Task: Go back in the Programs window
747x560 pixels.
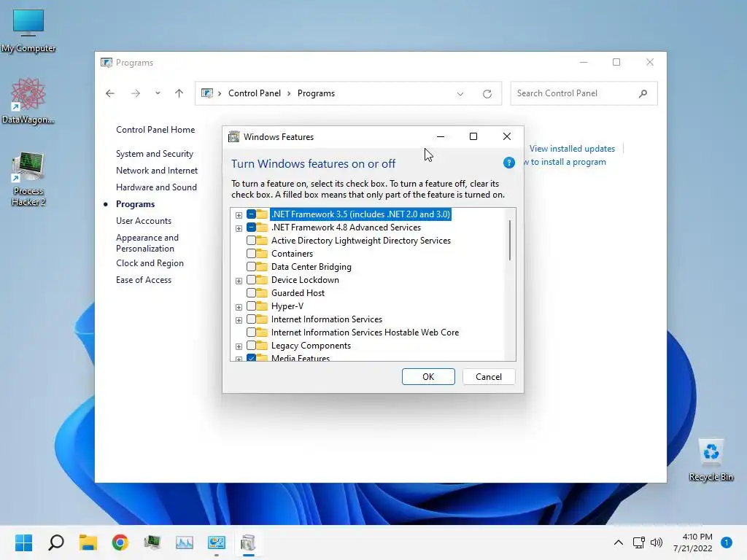Action: pyautogui.click(x=110, y=93)
